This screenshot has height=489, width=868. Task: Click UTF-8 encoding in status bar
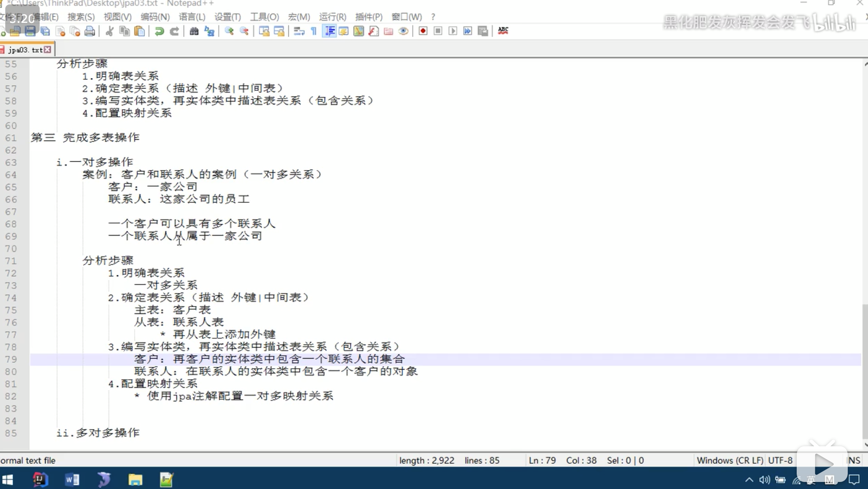780,460
